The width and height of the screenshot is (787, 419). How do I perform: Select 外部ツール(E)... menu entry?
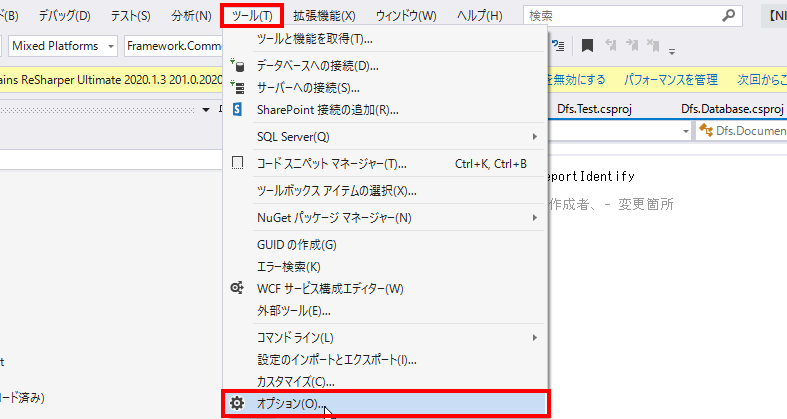coord(385,311)
